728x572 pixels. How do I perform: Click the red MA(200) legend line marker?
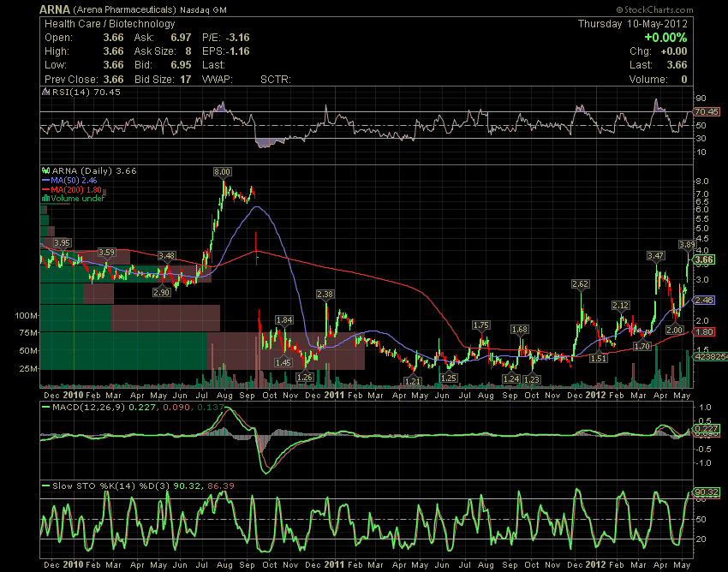(x=46, y=189)
